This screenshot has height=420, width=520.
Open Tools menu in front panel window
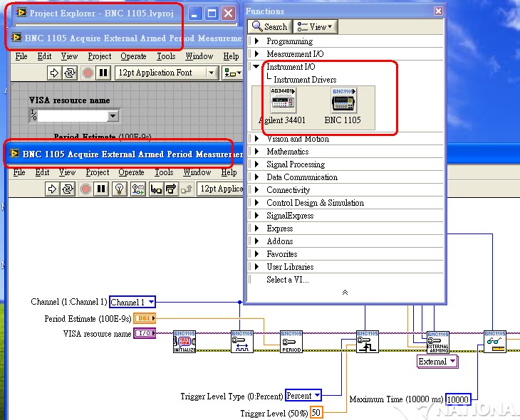point(166,56)
